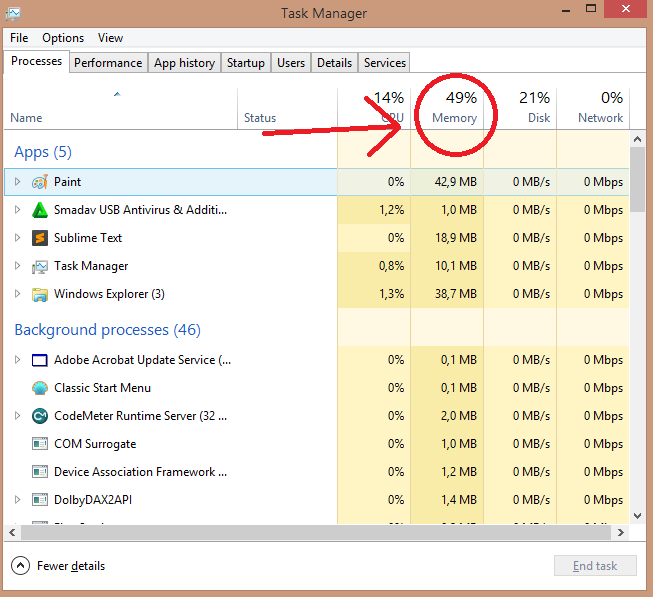Click the DolbyDAX2API icon
Image resolution: width=653 pixels, height=597 pixels.
pos(40,500)
